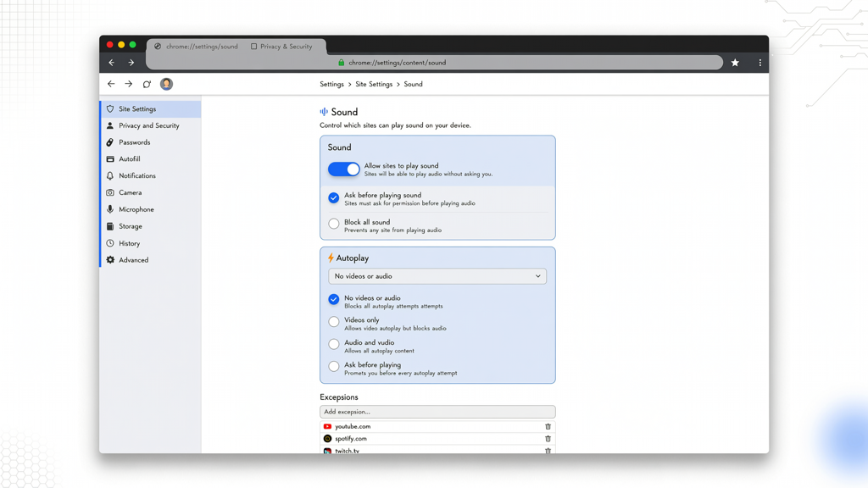Choose the Videos only autoplay option

[334, 321]
